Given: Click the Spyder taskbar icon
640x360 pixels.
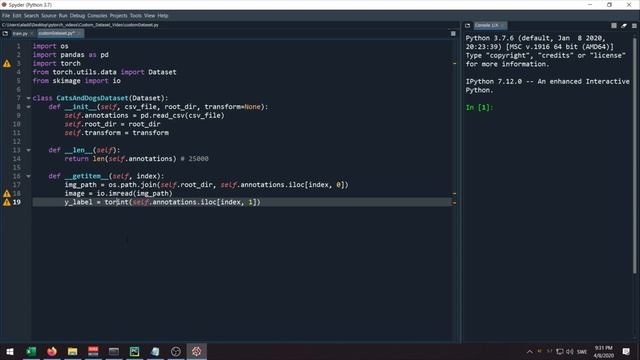Looking at the screenshot, I should click(197, 351).
